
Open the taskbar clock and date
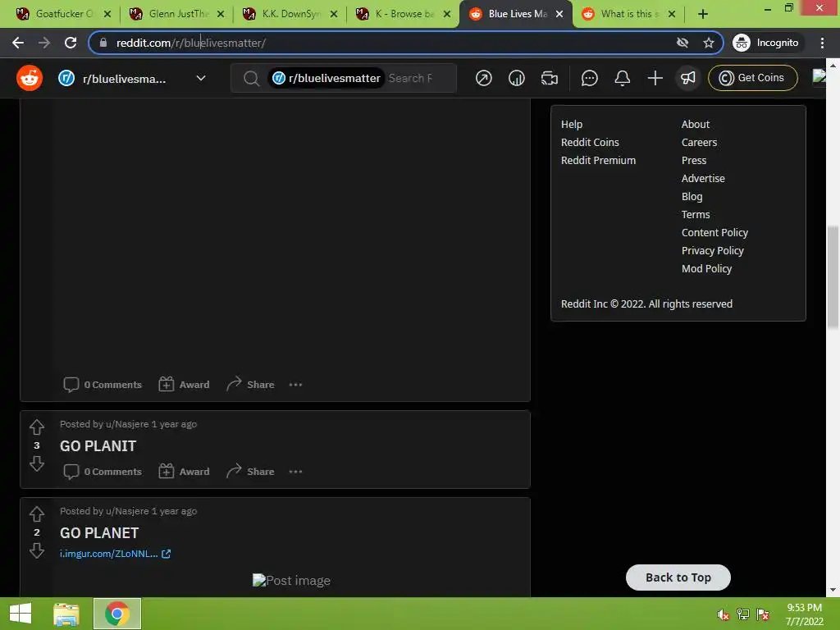pos(804,614)
